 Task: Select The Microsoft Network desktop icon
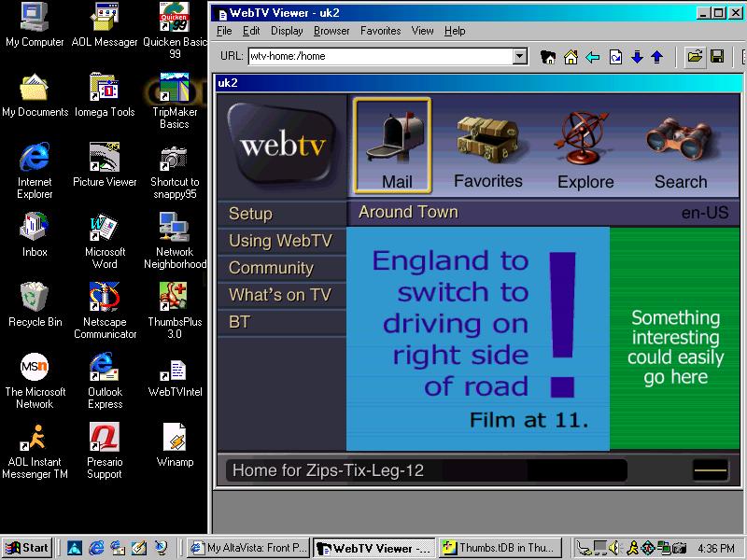[x=35, y=381]
